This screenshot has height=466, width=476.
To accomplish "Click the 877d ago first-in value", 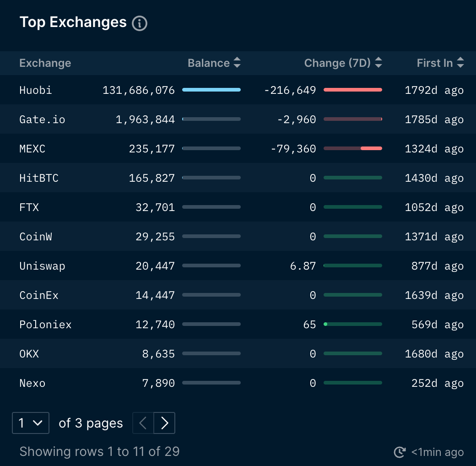I will click(438, 266).
